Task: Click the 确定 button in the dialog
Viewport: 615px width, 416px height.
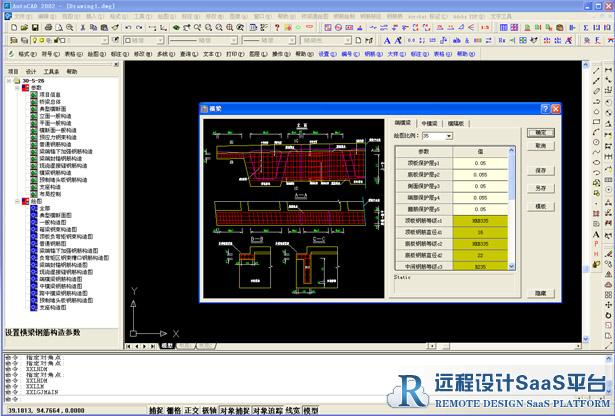Action: pyautogui.click(x=540, y=132)
